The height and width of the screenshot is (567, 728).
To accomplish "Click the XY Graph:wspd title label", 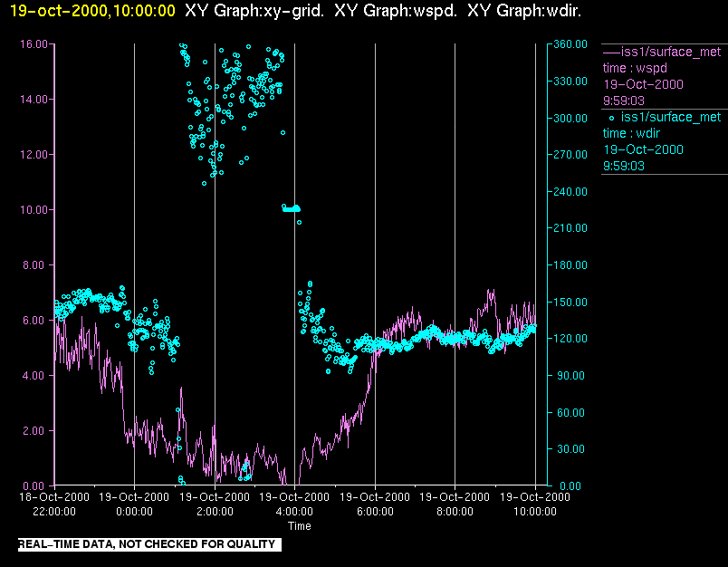I will click(396, 11).
